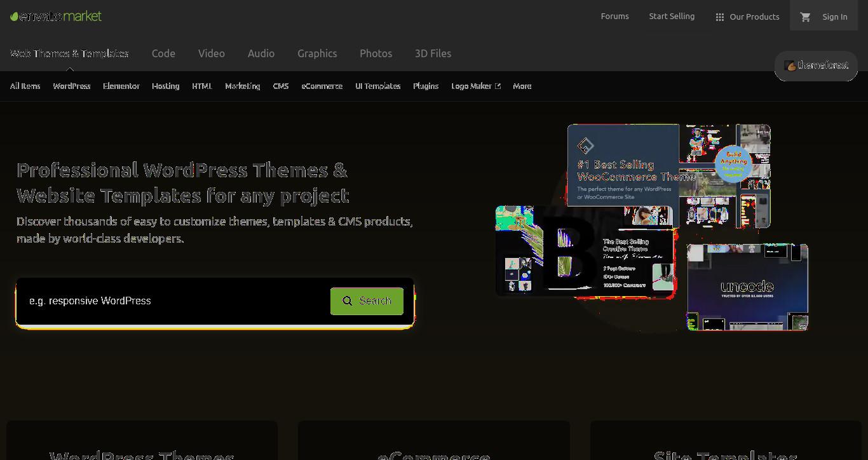Open Marketing submenu item

point(242,86)
